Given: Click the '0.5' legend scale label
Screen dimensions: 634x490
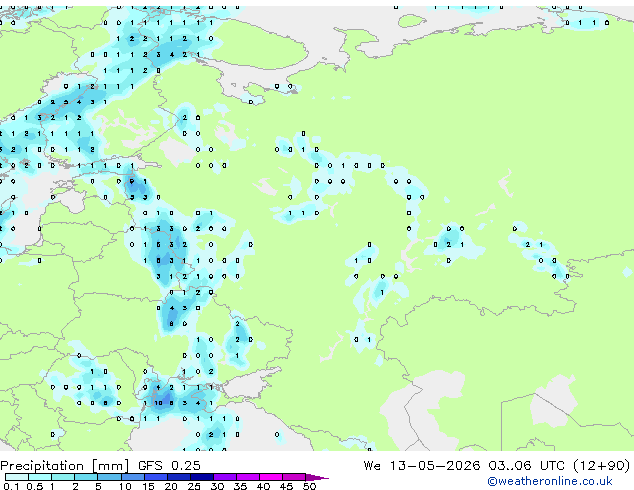Looking at the screenshot, I should [35, 486].
